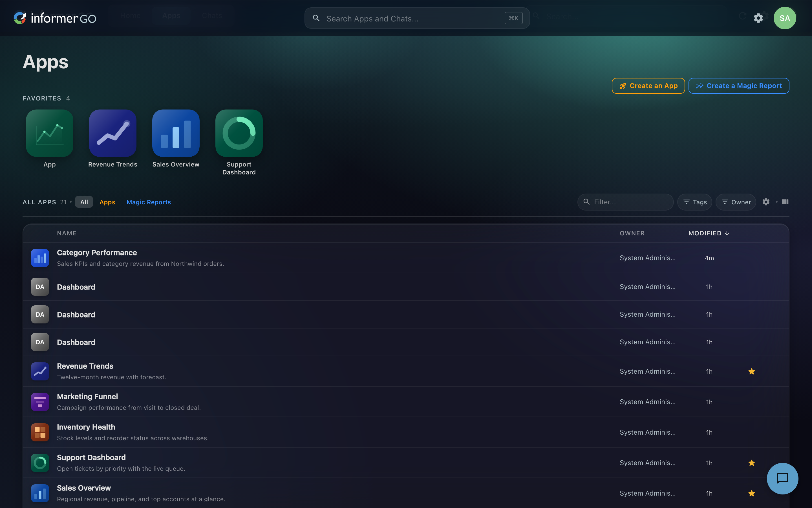Open list settings gear beside Owner

[766, 202]
